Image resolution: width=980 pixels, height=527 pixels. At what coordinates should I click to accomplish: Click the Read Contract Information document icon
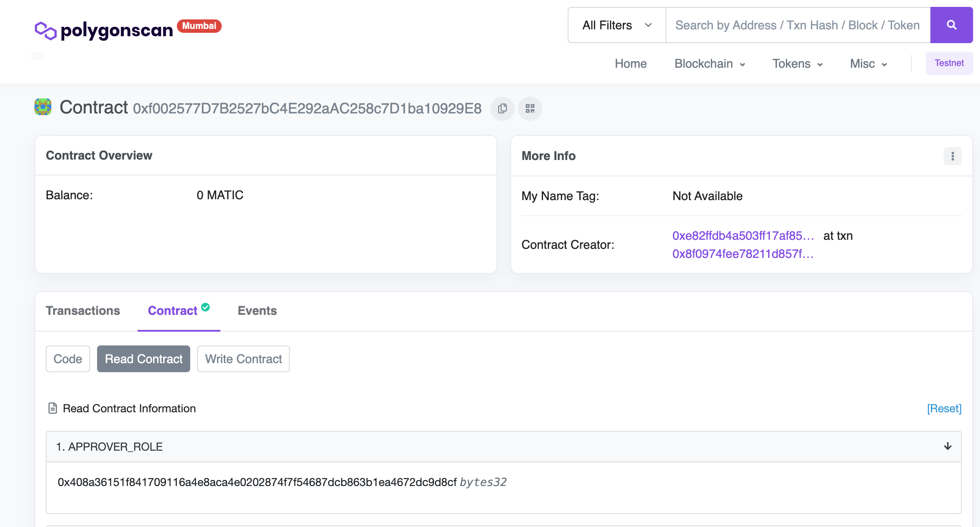click(x=53, y=408)
